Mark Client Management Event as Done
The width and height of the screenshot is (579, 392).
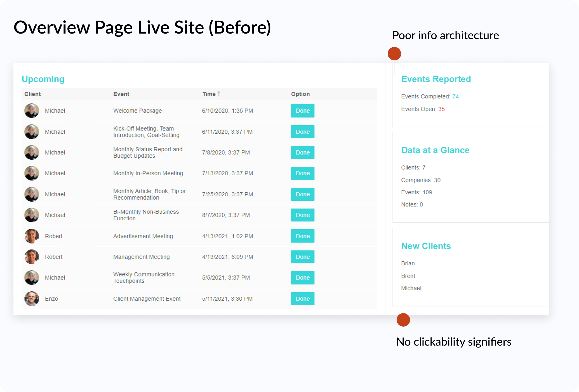tap(302, 299)
